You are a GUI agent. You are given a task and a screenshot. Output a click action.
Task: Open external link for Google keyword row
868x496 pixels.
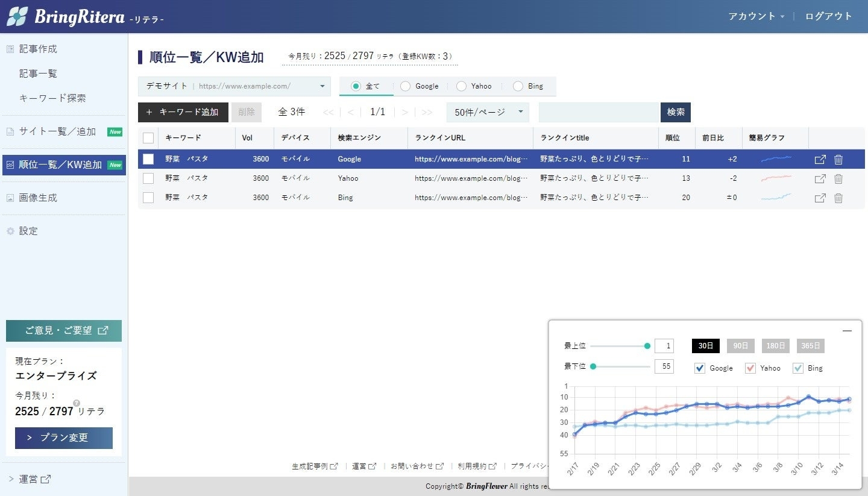click(820, 160)
